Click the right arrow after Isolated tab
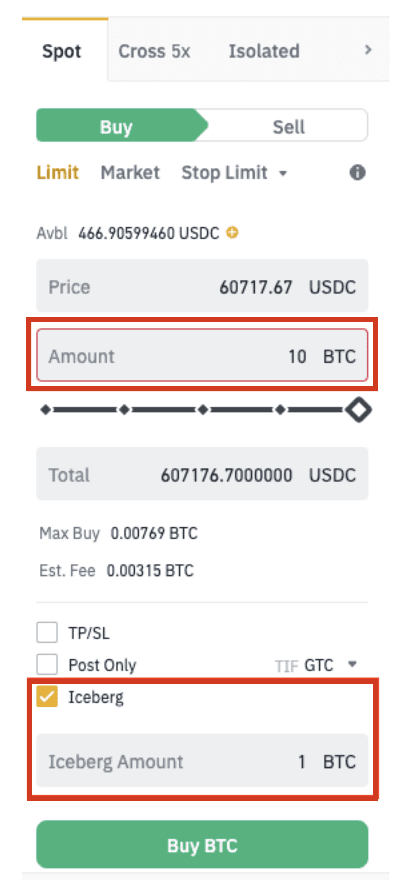Viewport: 398px width, 882px height. pos(368,50)
